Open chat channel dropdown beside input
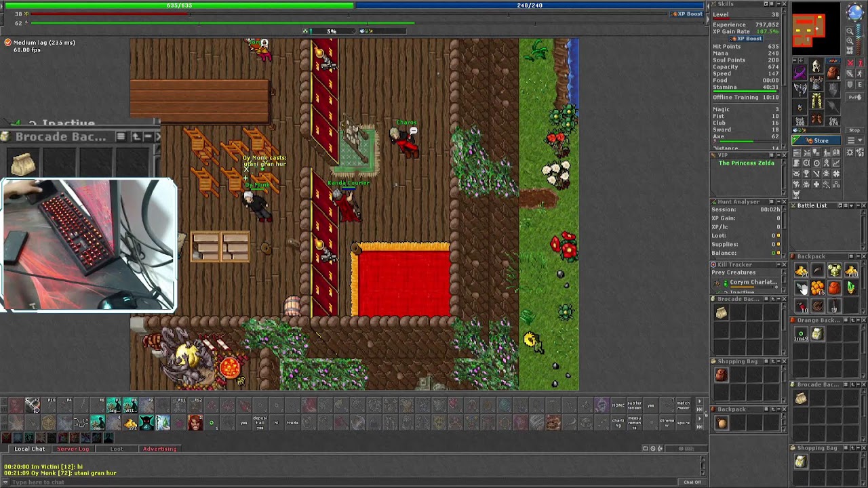868x488 pixels. 7,482
